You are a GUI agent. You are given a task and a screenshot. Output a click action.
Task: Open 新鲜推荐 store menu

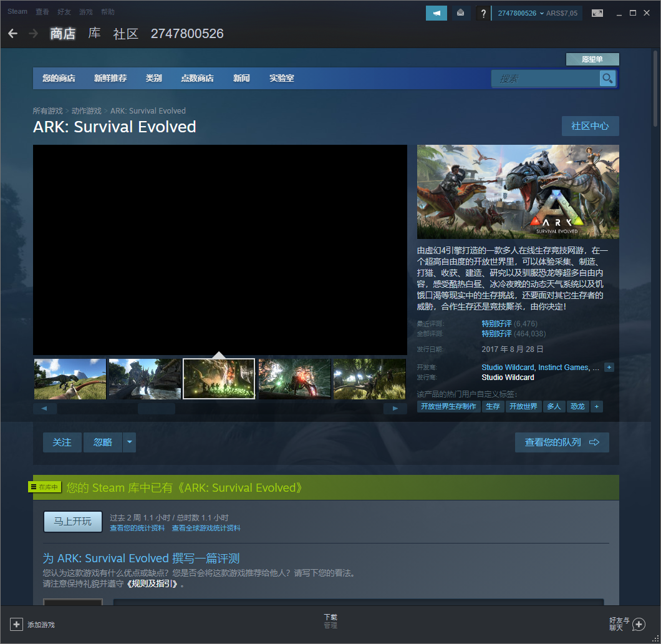[110, 78]
